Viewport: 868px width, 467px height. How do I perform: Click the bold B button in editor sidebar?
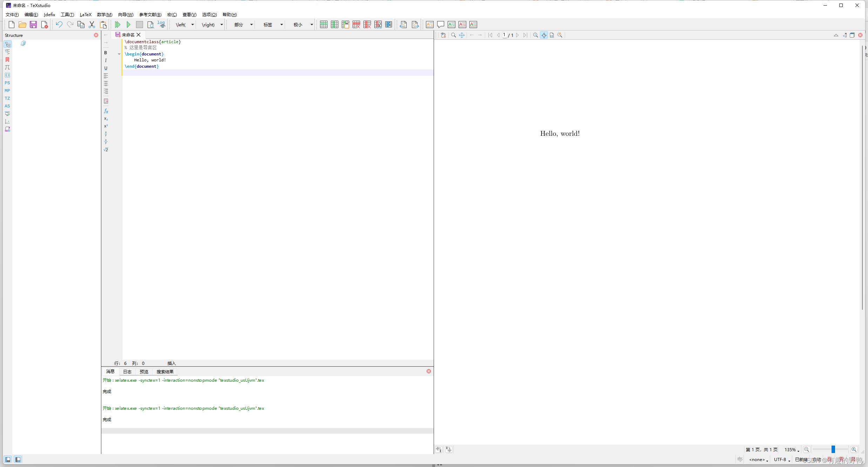[x=106, y=53]
